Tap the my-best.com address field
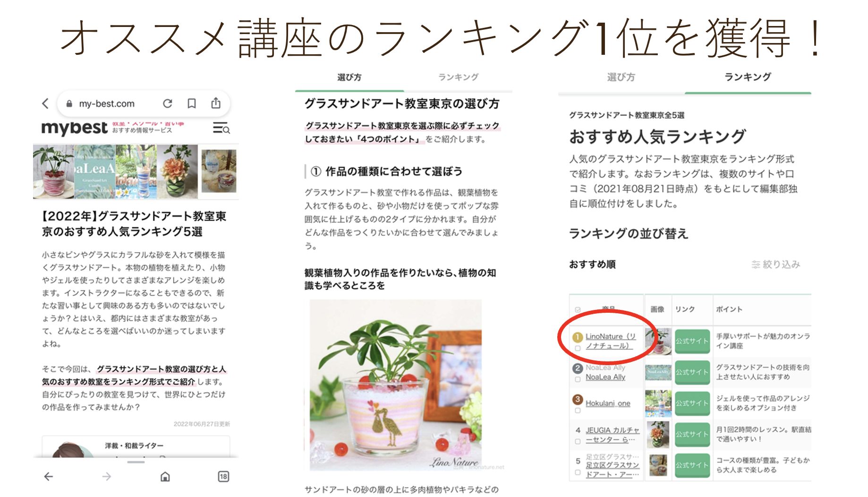 point(107,103)
